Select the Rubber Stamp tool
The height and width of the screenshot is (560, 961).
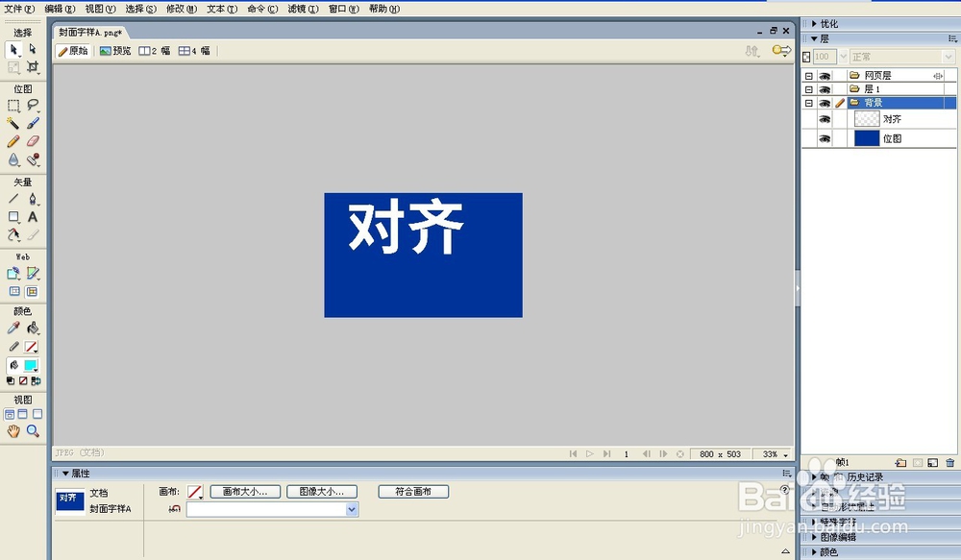(33, 159)
